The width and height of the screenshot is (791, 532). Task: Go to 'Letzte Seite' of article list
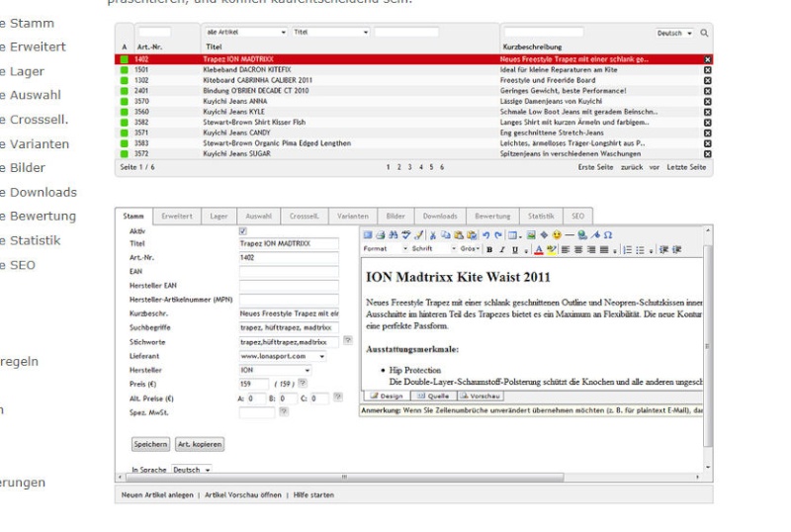pos(686,167)
